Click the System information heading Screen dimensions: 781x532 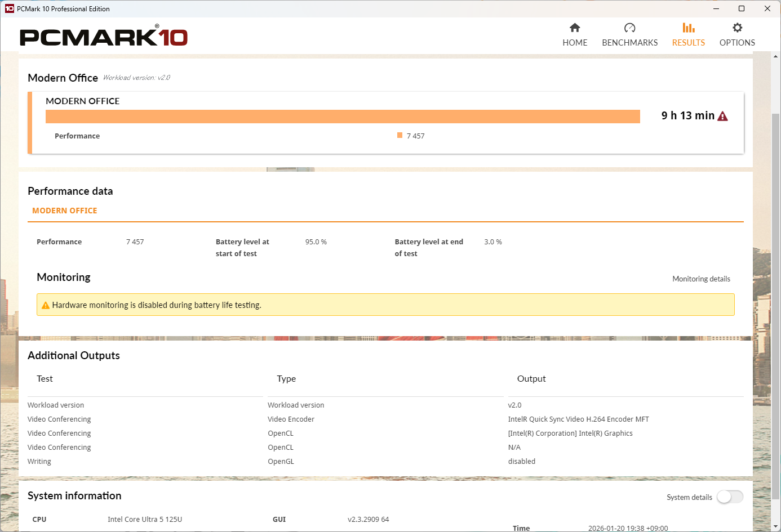[x=74, y=495]
